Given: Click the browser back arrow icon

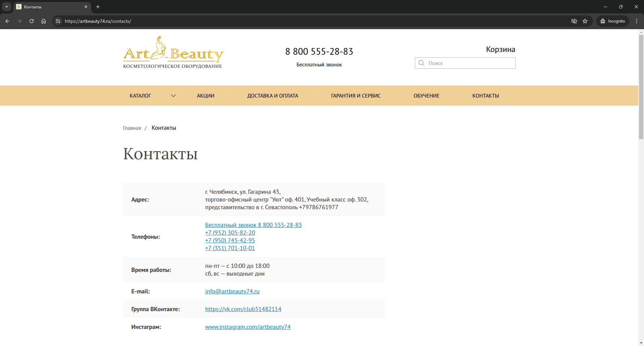Looking at the screenshot, I should [x=7, y=21].
